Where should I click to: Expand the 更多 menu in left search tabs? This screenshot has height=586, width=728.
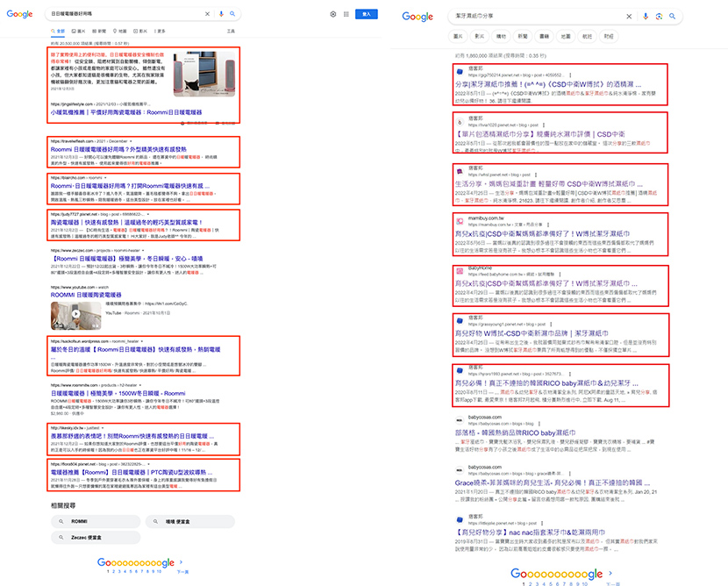(x=161, y=30)
